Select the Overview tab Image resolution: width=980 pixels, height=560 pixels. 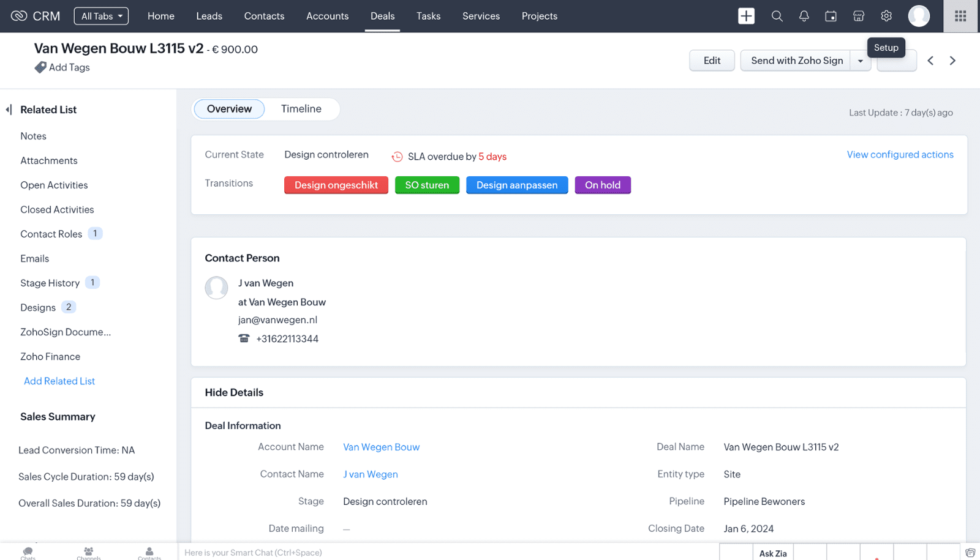[229, 109]
